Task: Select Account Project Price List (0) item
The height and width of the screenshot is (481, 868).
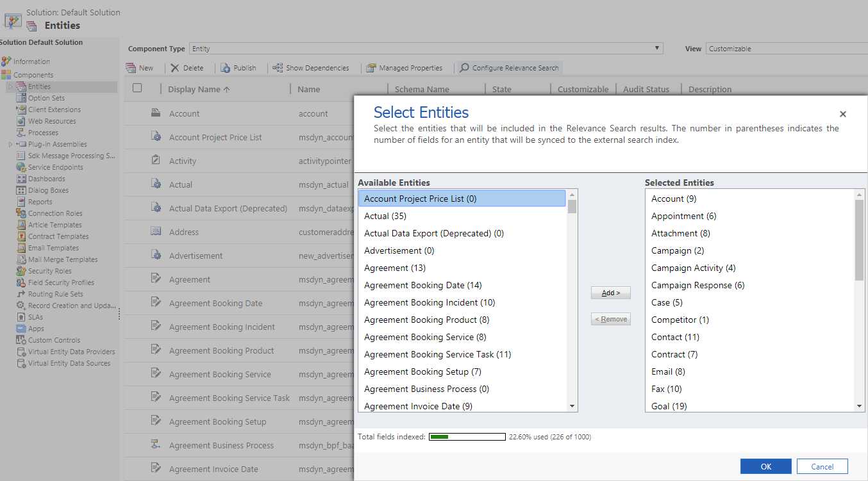Action: coord(462,199)
